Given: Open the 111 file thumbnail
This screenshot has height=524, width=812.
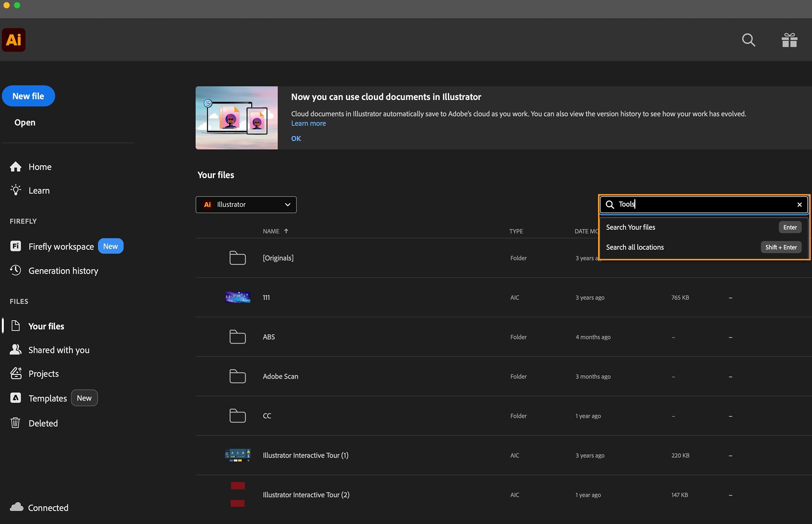Looking at the screenshot, I should pyautogui.click(x=238, y=297).
